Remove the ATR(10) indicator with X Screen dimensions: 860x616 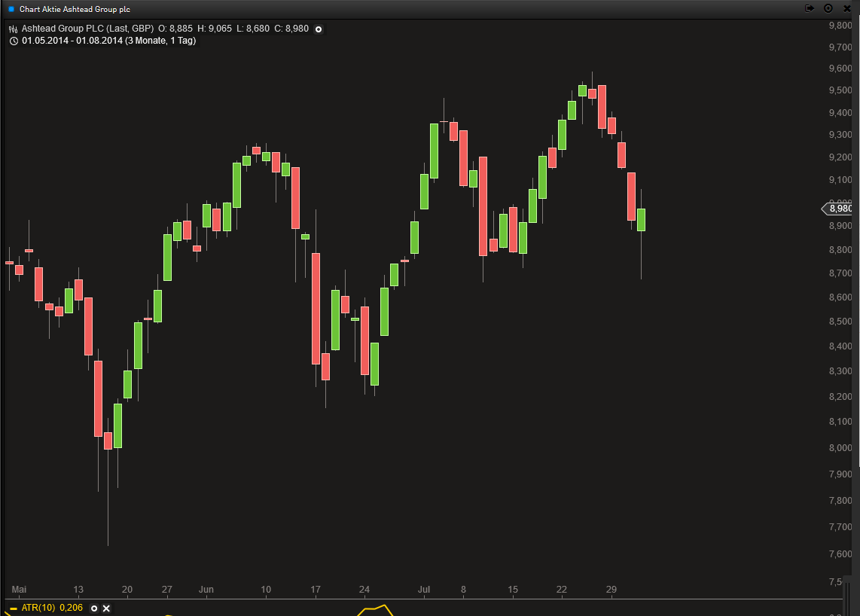pos(106,608)
